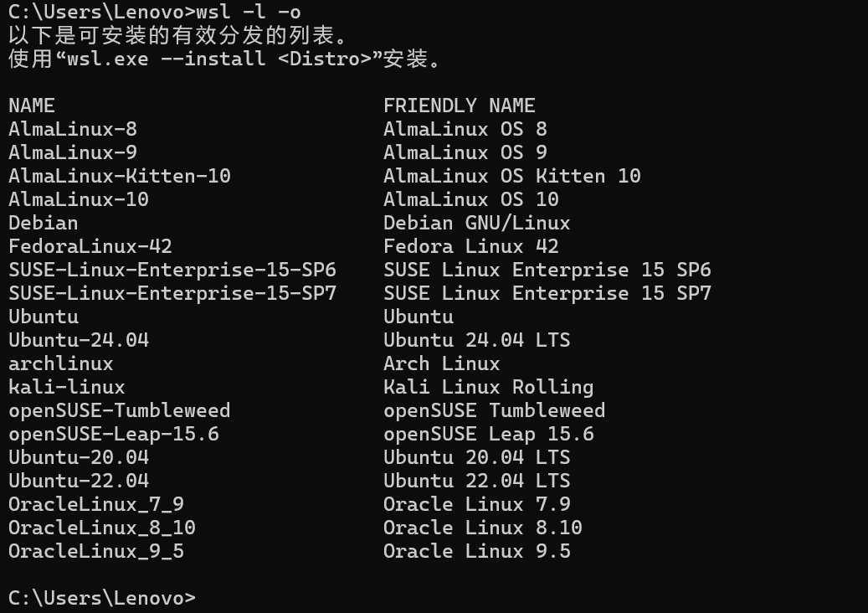Click the 'Oracle Linux 8.10' friendly name
Image resolution: width=868 pixels, height=613 pixels.
pyautogui.click(x=482, y=528)
